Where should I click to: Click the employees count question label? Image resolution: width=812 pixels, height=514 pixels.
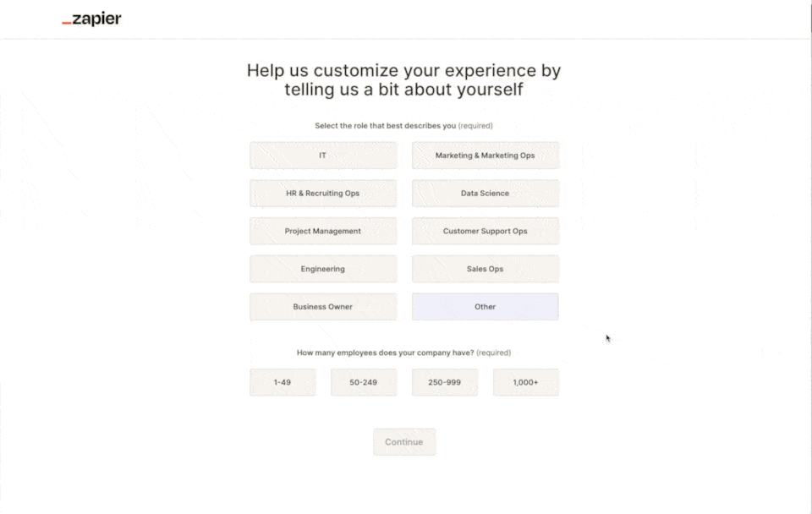[x=404, y=353]
